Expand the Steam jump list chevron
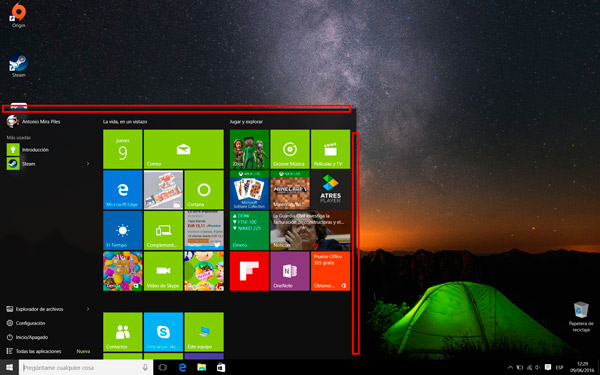The width and height of the screenshot is (600, 375). (88, 164)
